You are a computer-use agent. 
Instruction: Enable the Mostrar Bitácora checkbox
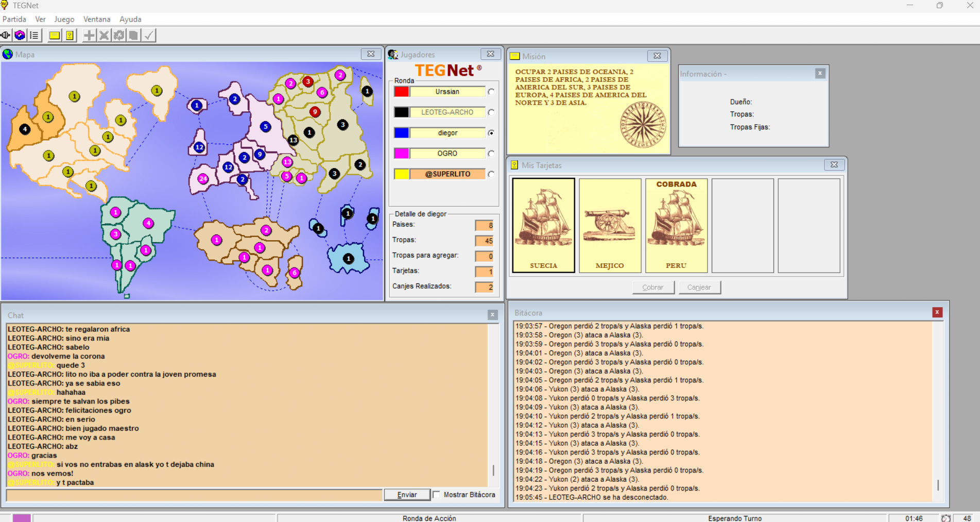click(437, 495)
